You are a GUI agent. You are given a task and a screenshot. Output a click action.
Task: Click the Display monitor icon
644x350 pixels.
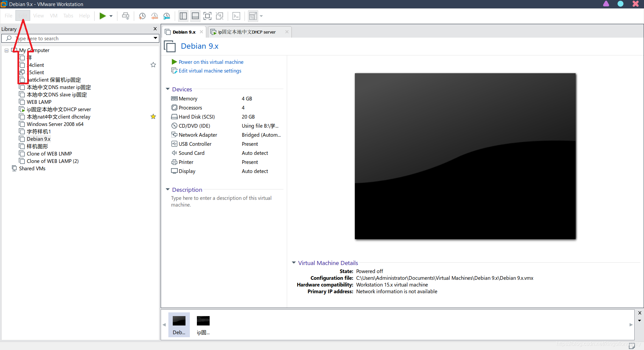[174, 171]
